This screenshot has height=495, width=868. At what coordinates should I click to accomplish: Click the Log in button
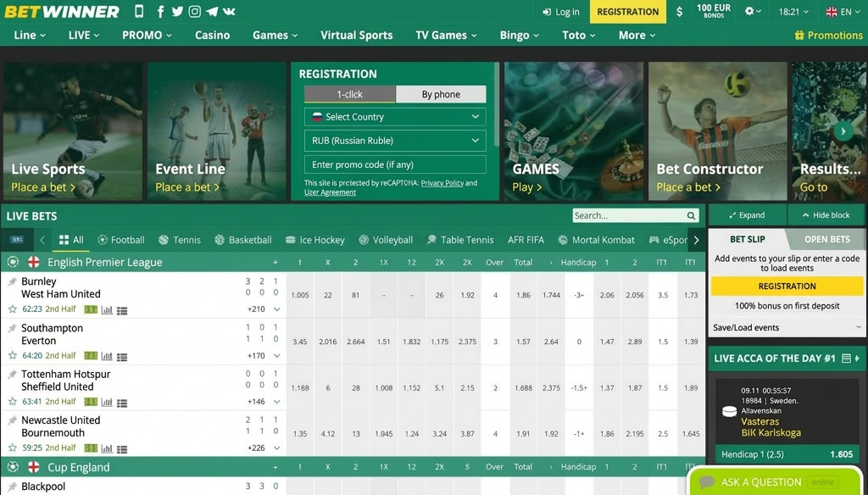[561, 12]
